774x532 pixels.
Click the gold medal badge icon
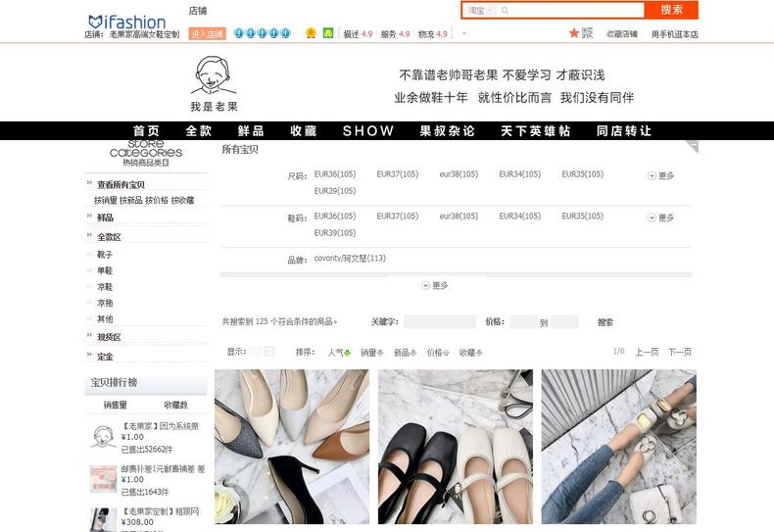(311, 33)
